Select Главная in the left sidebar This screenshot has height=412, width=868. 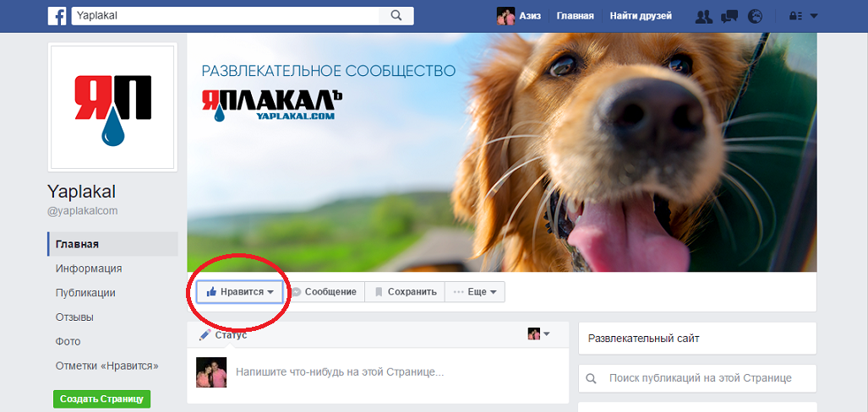113,244
